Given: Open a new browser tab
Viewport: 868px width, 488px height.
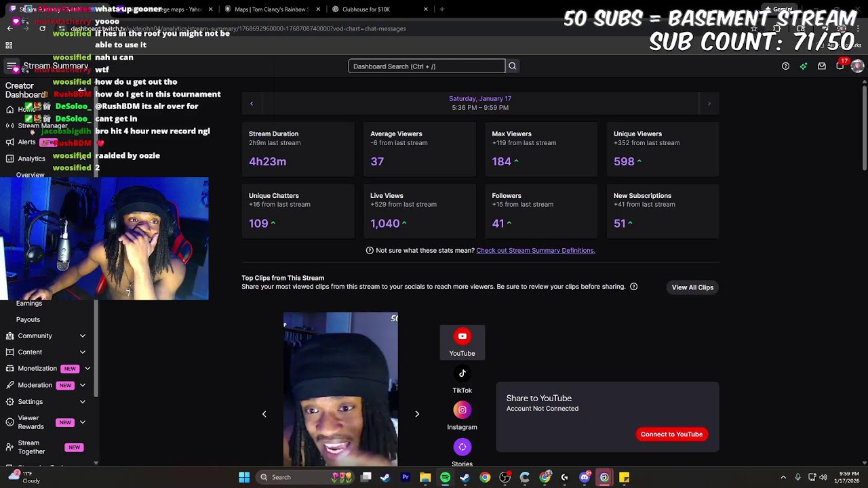Looking at the screenshot, I should 442,9.
